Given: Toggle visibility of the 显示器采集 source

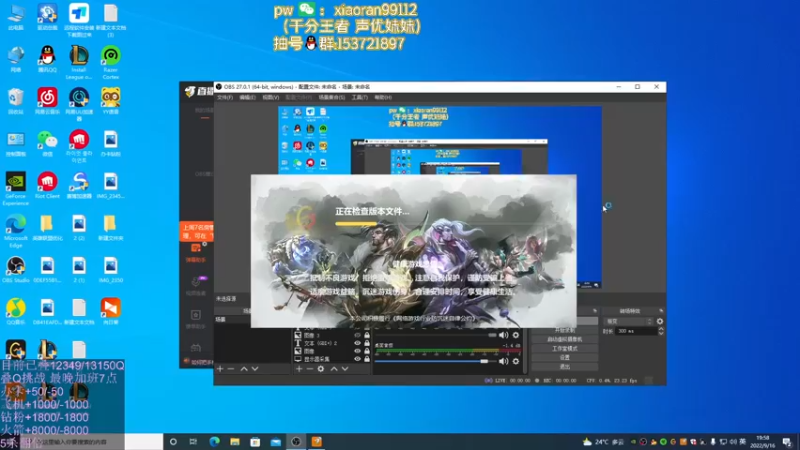Looking at the screenshot, I should pyautogui.click(x=357, y=359).
